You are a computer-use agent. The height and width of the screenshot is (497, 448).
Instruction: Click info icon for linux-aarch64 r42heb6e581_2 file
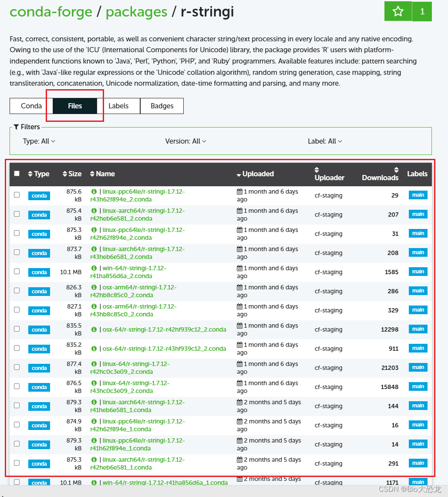94,211
